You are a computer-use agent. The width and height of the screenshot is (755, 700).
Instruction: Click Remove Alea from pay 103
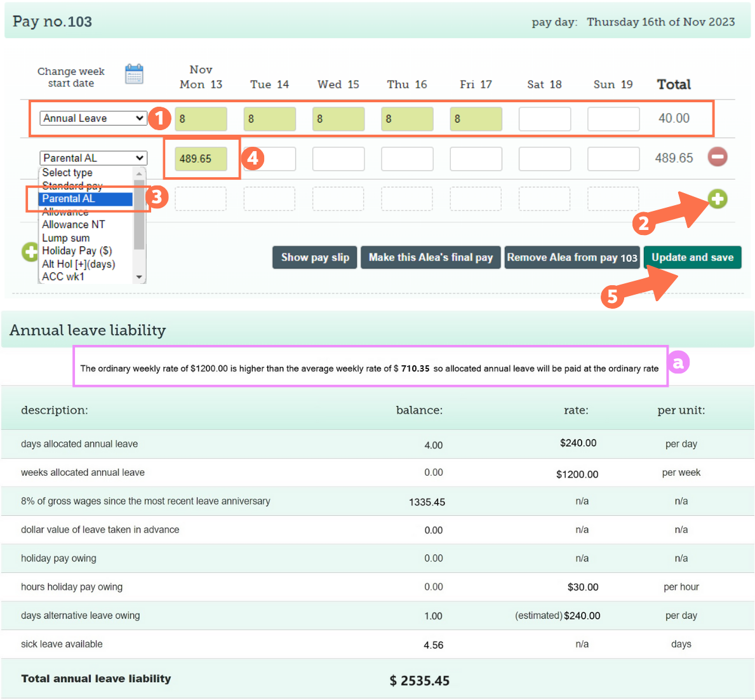[571, 257]
